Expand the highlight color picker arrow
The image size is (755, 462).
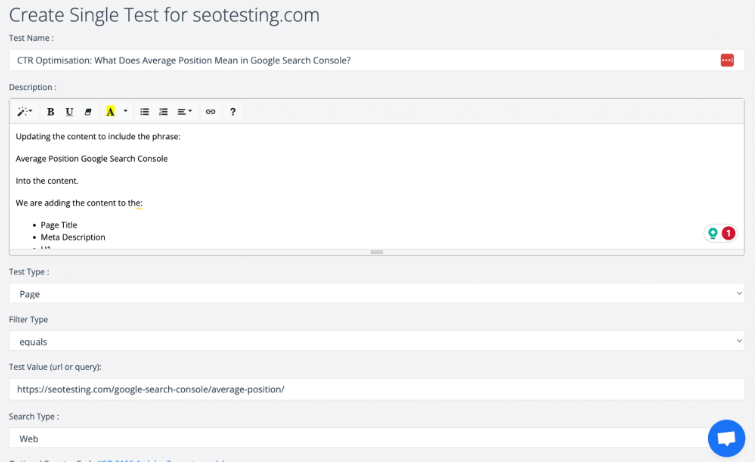pyautogui.click(x=125, y=112)
